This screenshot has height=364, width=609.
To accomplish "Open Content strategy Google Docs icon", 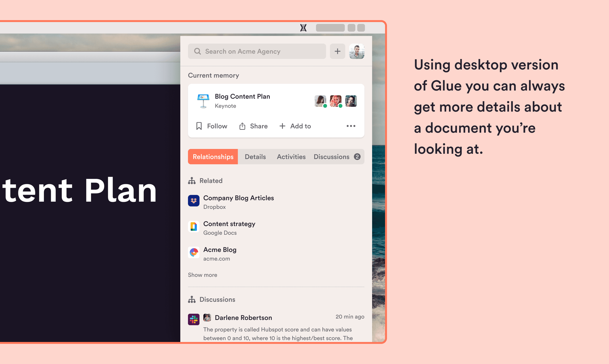I will pos(193,227).
